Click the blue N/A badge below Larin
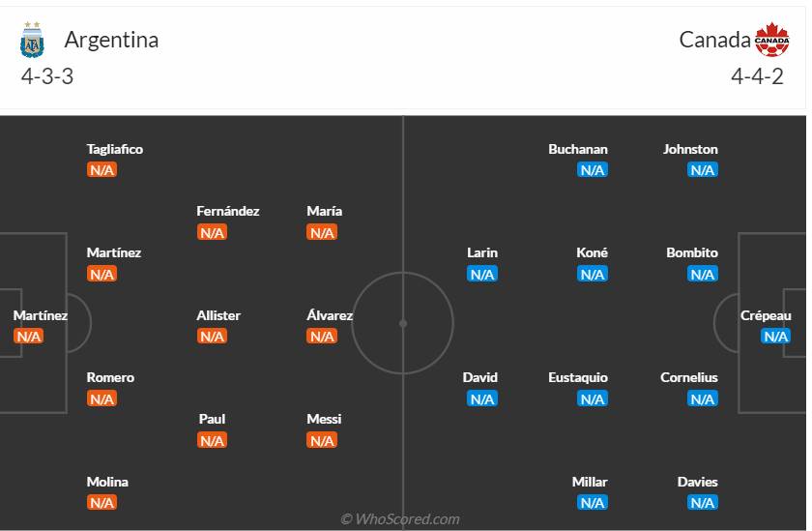812x531 pixels. click(x=481, y=275)
